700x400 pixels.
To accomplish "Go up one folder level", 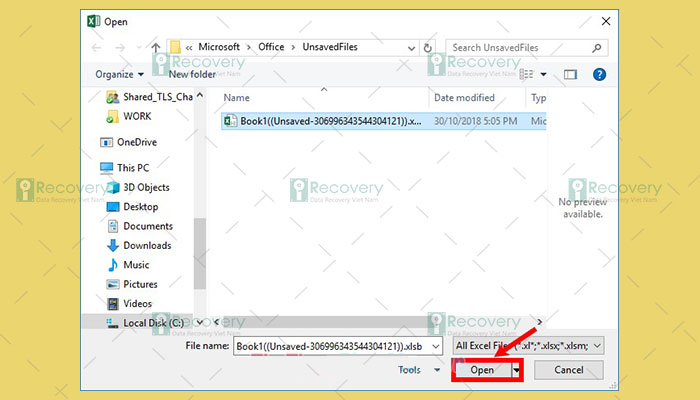I will pyautogui.click(x=155, y=47).
